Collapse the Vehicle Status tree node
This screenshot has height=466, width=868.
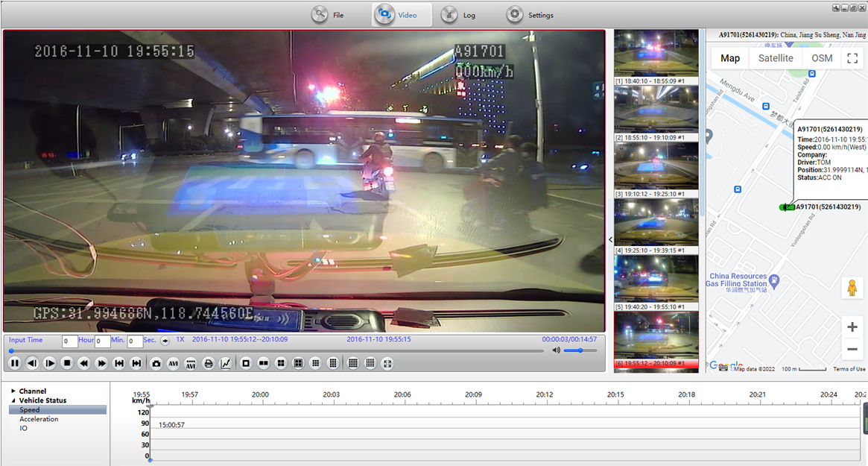coord(13,400)
